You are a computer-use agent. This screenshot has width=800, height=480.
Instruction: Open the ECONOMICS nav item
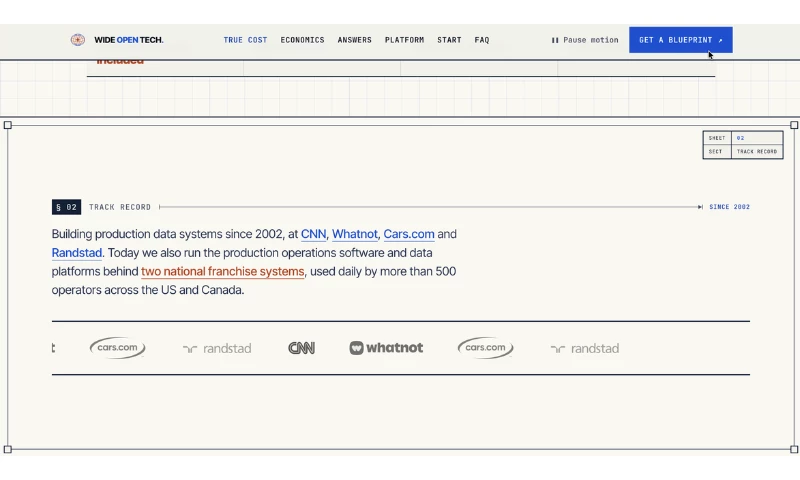tap(303, 40)
